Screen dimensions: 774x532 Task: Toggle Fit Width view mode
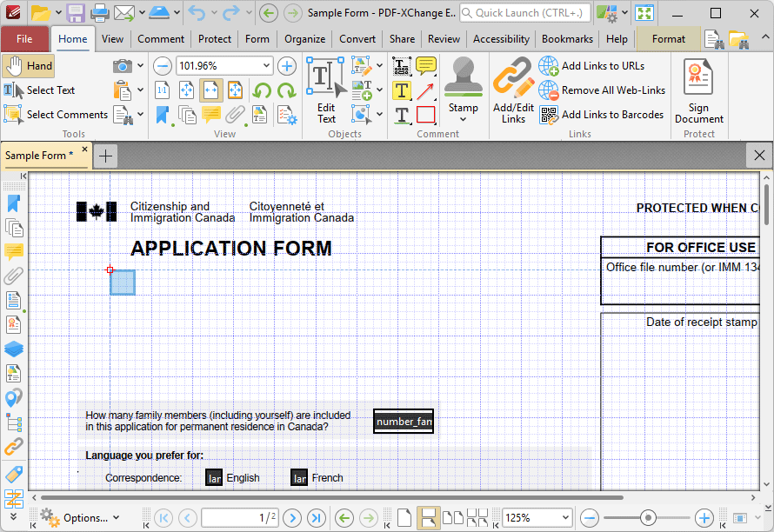pos(210,90)
